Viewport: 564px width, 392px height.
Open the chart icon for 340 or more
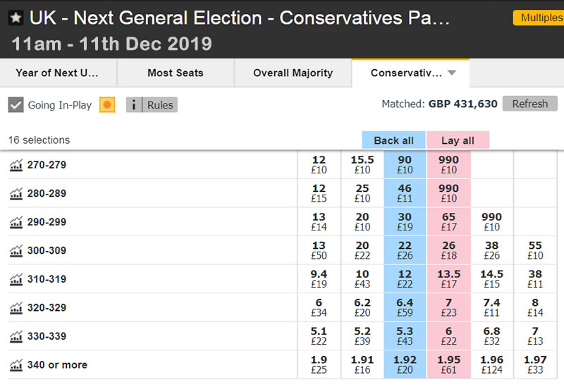(16, 365)
